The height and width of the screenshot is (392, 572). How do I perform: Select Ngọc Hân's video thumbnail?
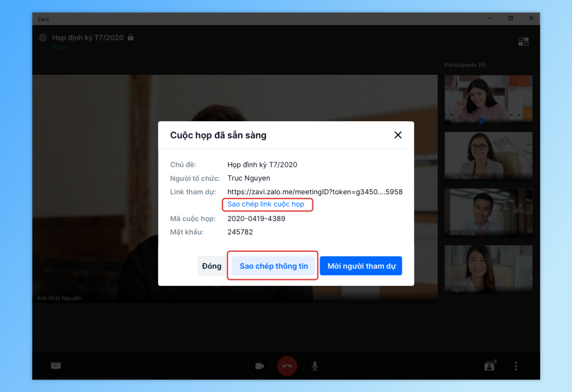click(488, 269)
